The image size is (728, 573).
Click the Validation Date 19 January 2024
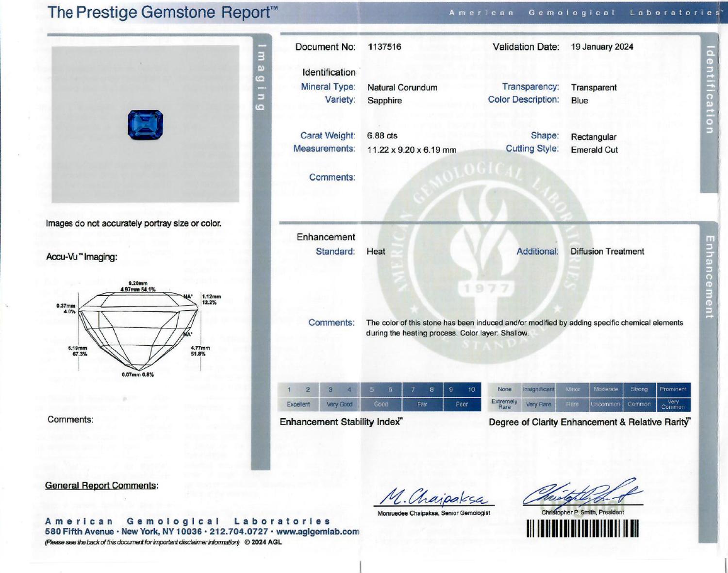point(602,47)
